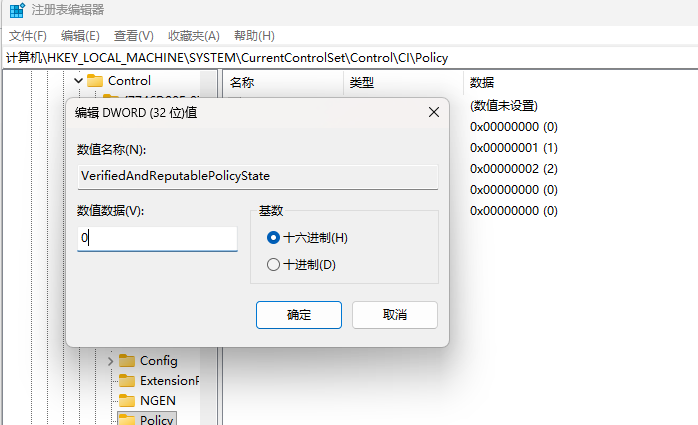Click the Control folder icon in tree
The height and width of the screenshot is (425, 698).
[x=95, y=81]
